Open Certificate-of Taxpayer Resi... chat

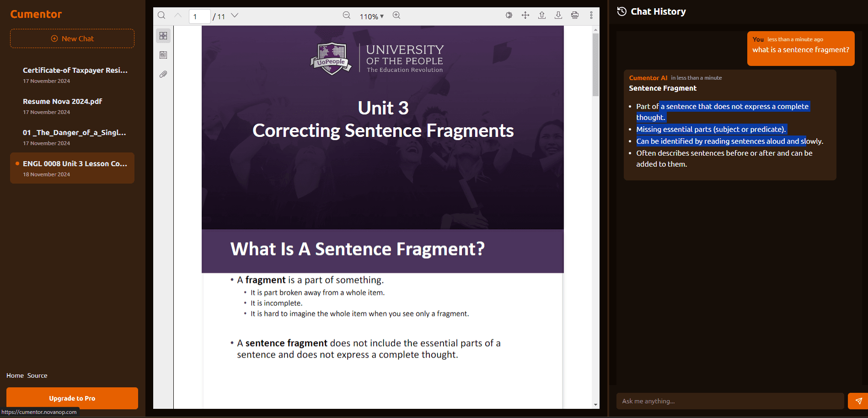(72, 75)
